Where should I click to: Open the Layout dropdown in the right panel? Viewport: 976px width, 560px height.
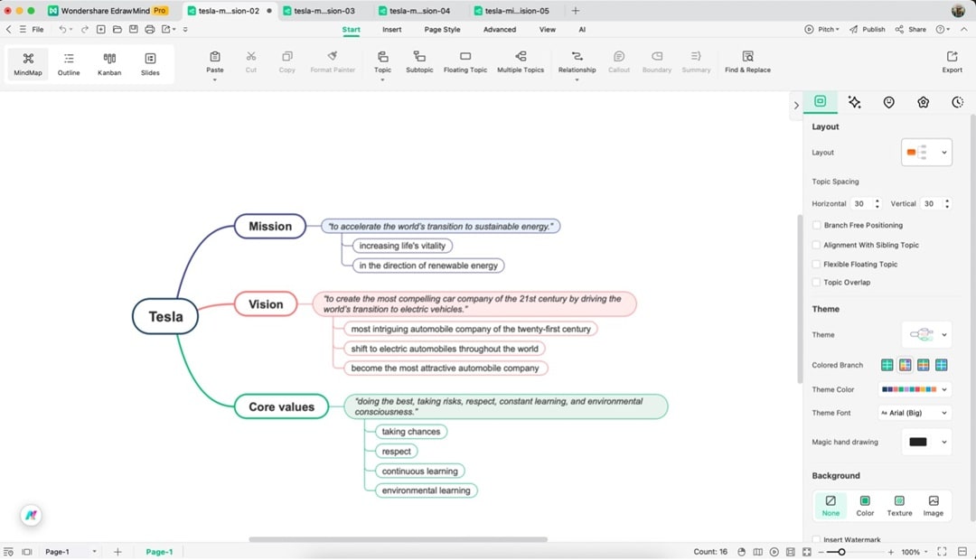(x=926, y=152)
